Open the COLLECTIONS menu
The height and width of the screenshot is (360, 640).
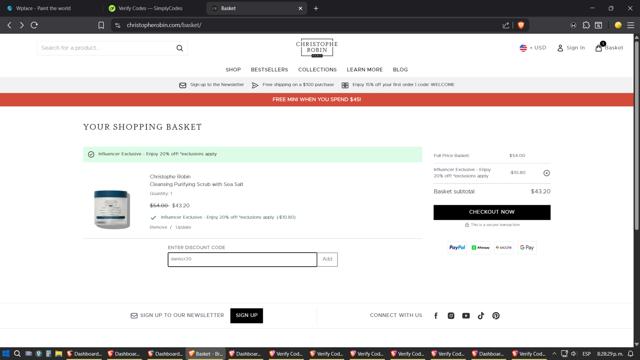click(317, 70)
